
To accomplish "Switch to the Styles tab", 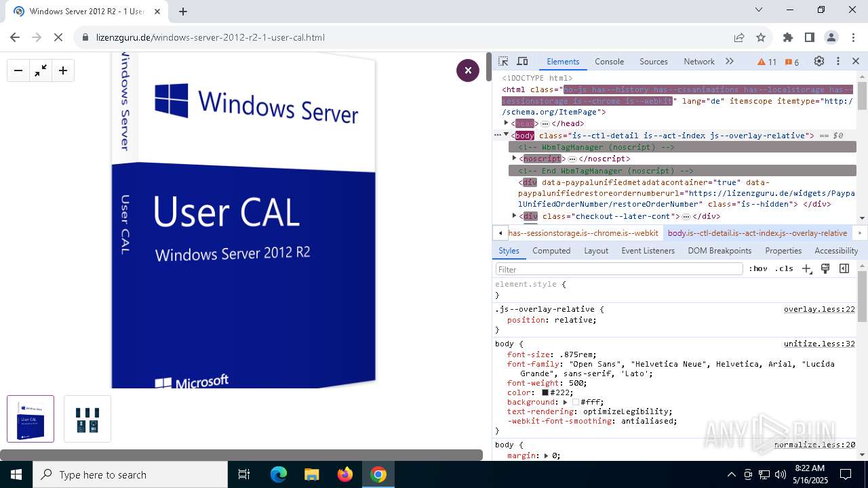I will pos(509,250).
